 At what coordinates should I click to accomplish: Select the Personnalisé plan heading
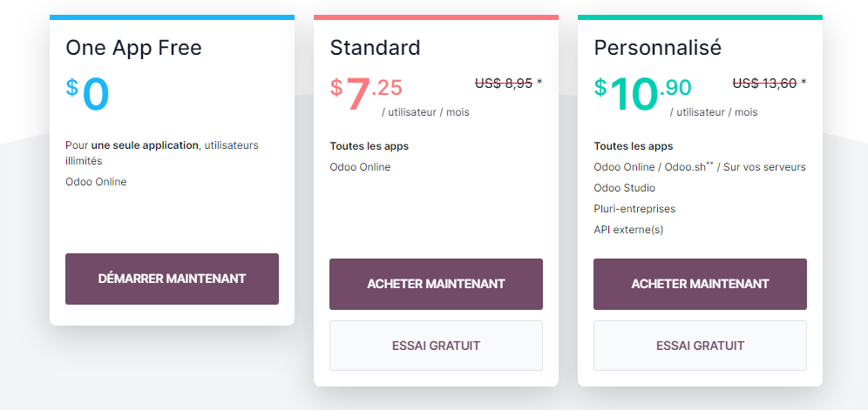coord(658,48)
